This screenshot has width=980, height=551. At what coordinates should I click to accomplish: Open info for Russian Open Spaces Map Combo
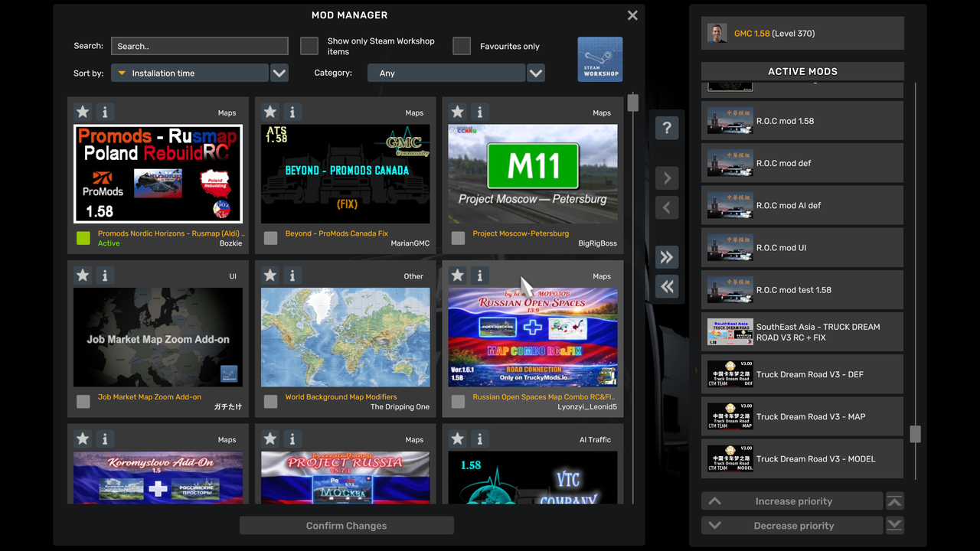pyautogui.click(x=480, y=275)
